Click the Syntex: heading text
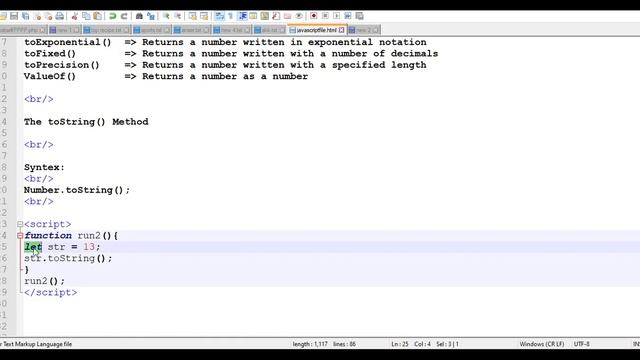The width and height of the screenshot is (640, 360). (x=44, y=167)
